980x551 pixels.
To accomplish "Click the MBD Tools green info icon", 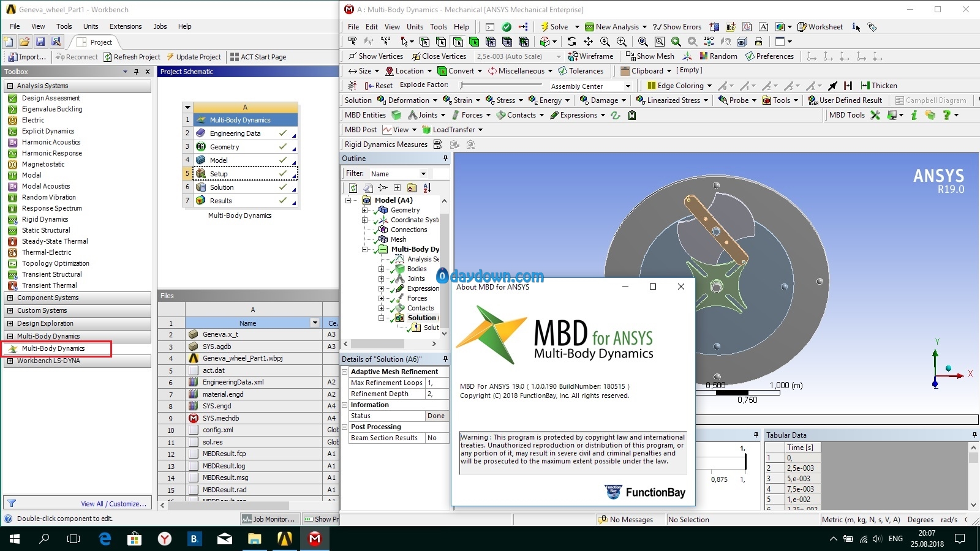I will (914, 115).
